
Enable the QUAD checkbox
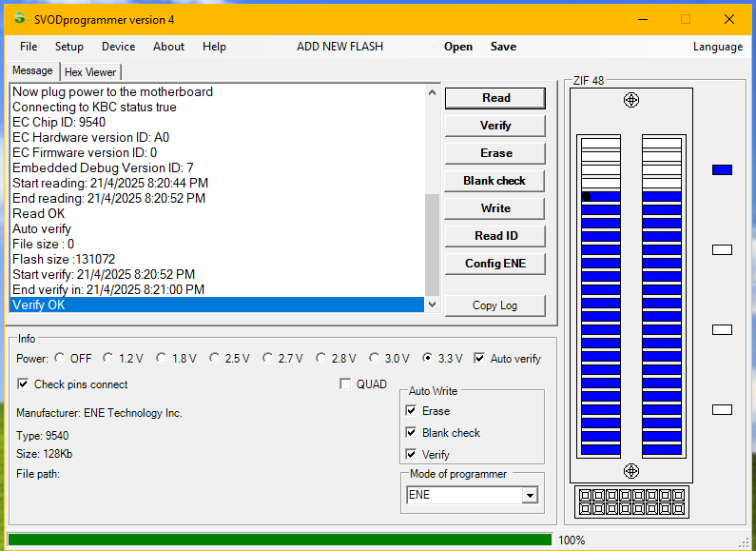(x=345, y=384)
